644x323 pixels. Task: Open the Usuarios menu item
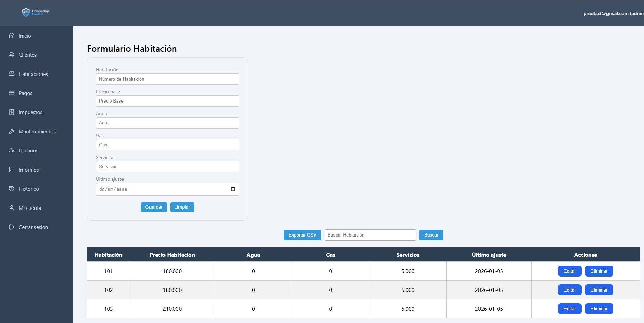[28, 151]
